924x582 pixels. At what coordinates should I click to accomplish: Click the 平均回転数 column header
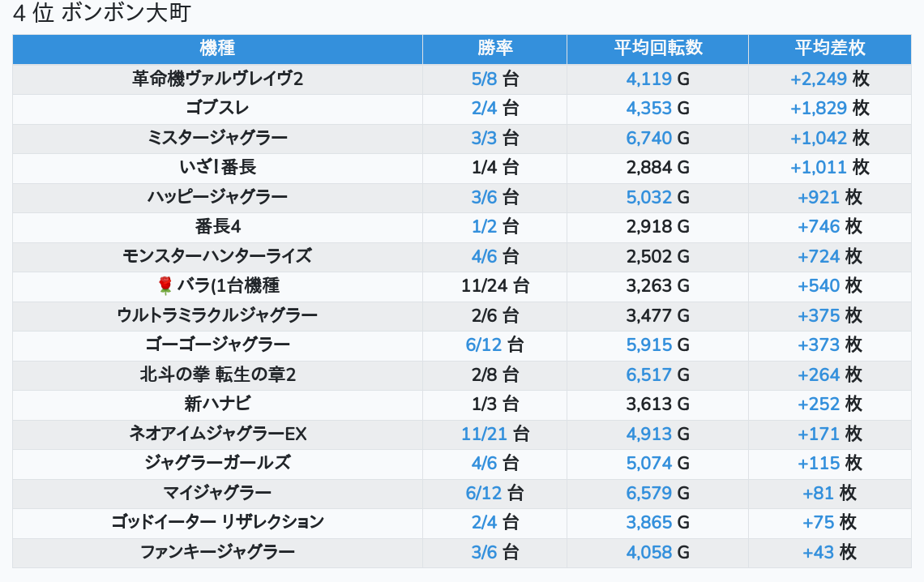point(657,48)
